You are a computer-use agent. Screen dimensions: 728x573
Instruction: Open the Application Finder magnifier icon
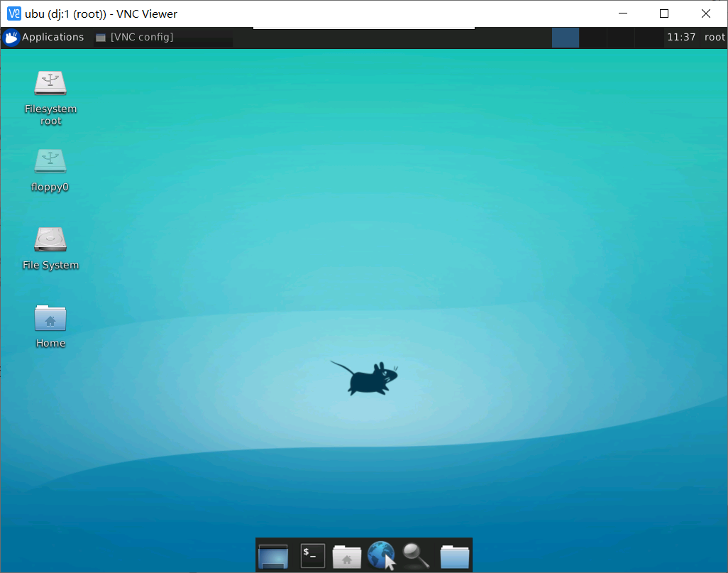[416, 556]
